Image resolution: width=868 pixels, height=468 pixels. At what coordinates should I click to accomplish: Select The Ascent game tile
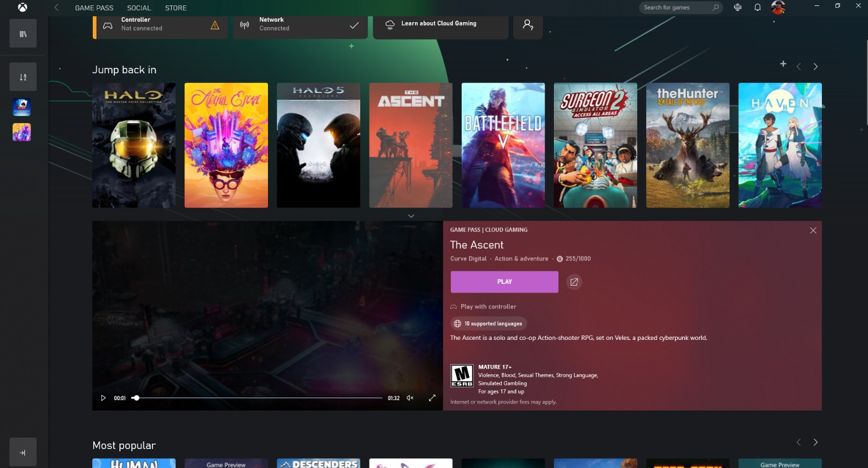tap(411, 146)
